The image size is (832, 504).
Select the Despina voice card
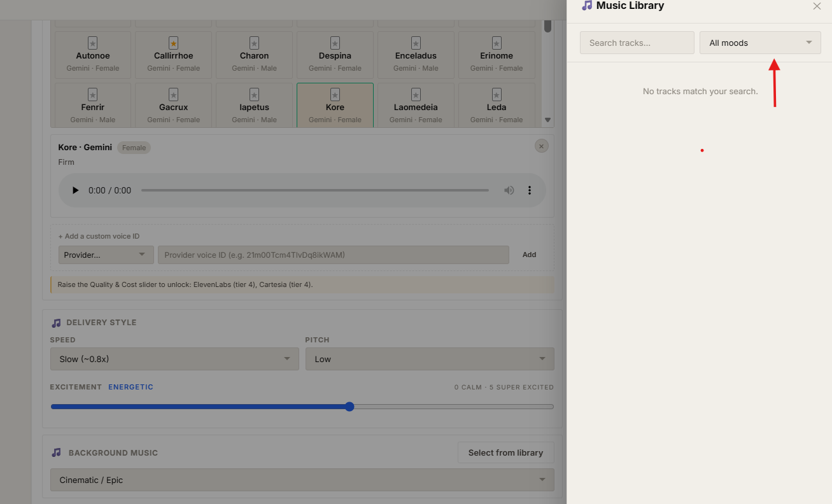coord(335,55)
